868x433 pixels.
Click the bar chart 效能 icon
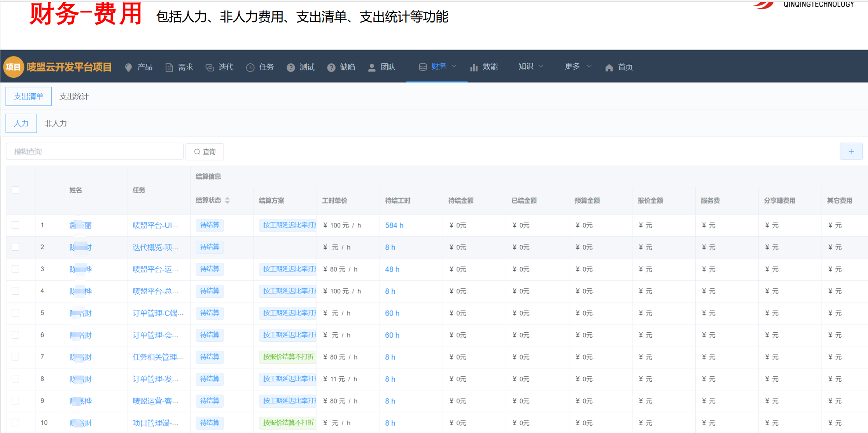pyautogui.click(x=474, y=68)
